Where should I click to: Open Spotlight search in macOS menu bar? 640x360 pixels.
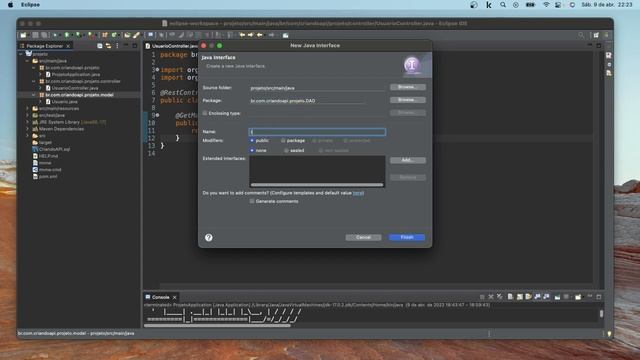[x=503, y=5]
